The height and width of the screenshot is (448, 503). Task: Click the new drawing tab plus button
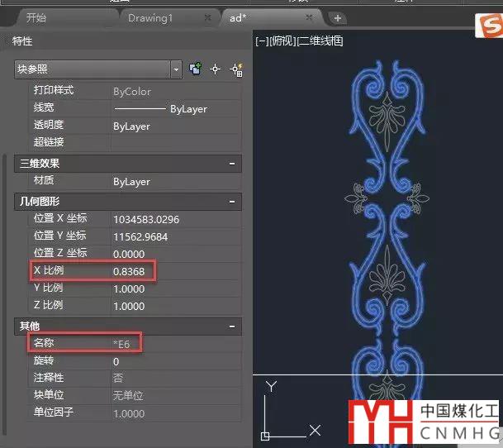click(x=337, y=17)
